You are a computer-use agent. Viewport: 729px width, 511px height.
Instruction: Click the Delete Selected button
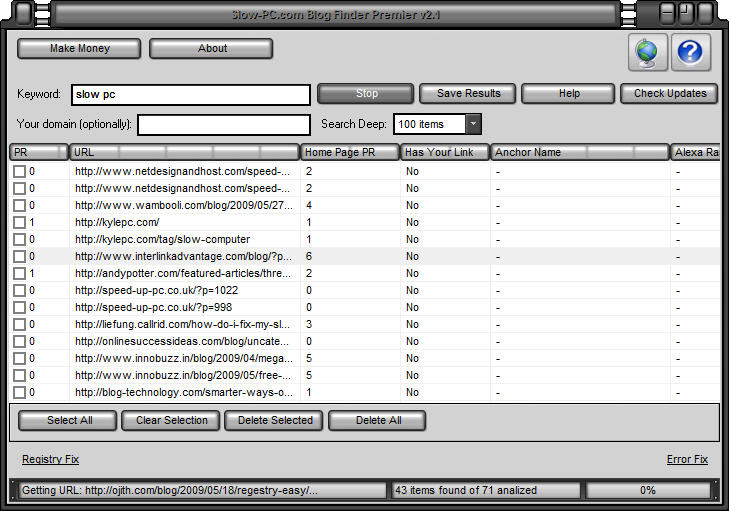pyautogui.click(x=274, y=420)
